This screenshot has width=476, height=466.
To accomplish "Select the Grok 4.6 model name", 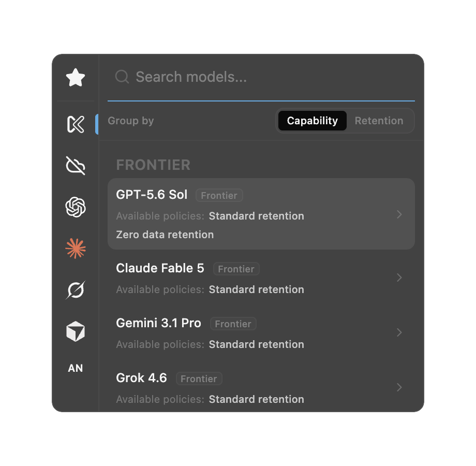I will pos(141,378).
